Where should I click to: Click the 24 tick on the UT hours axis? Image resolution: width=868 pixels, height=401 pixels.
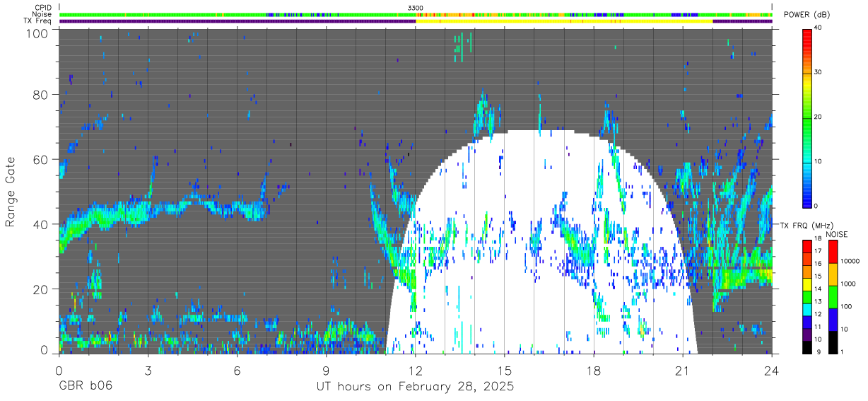point(772,370)
